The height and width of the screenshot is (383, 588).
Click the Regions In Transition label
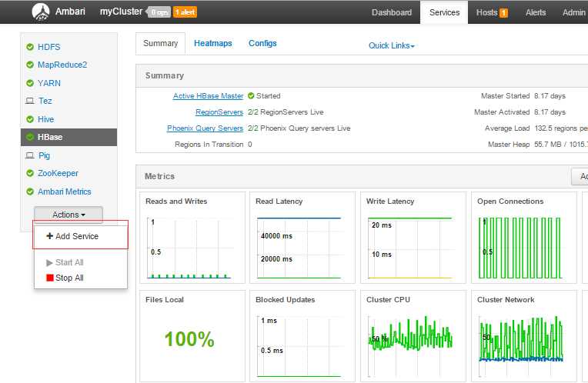point(209,145)
